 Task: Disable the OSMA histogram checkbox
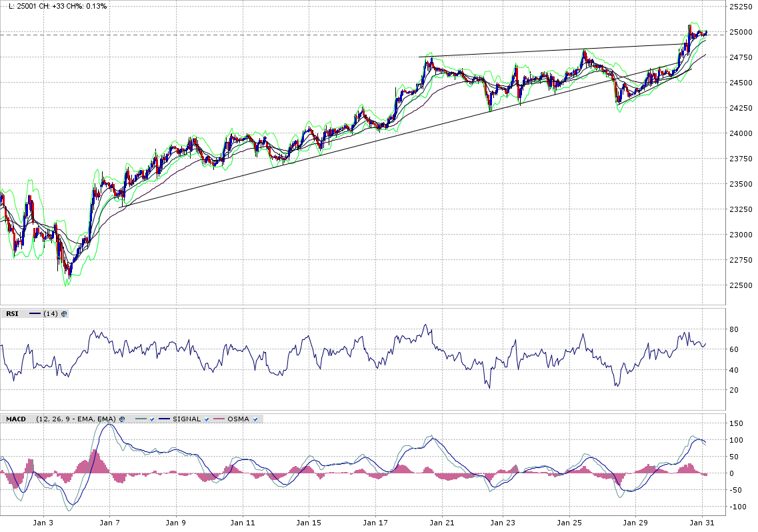point(257,419)
